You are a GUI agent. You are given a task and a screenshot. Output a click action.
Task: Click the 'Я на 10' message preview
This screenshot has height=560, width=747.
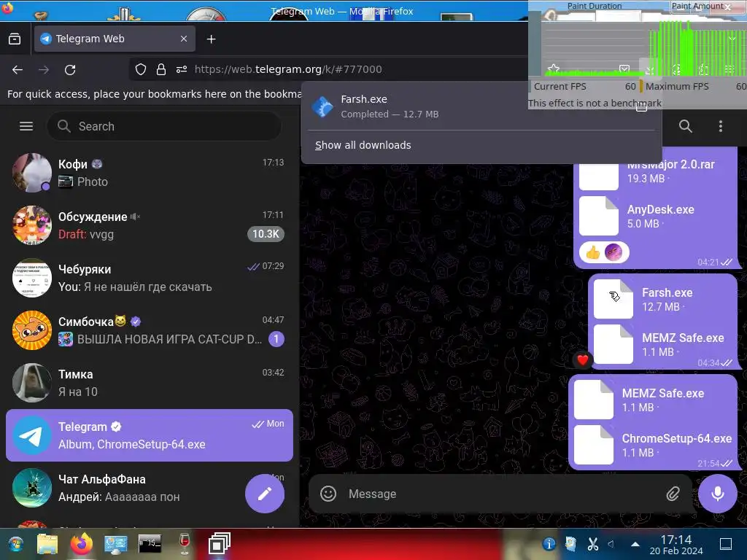pos(78,392)
